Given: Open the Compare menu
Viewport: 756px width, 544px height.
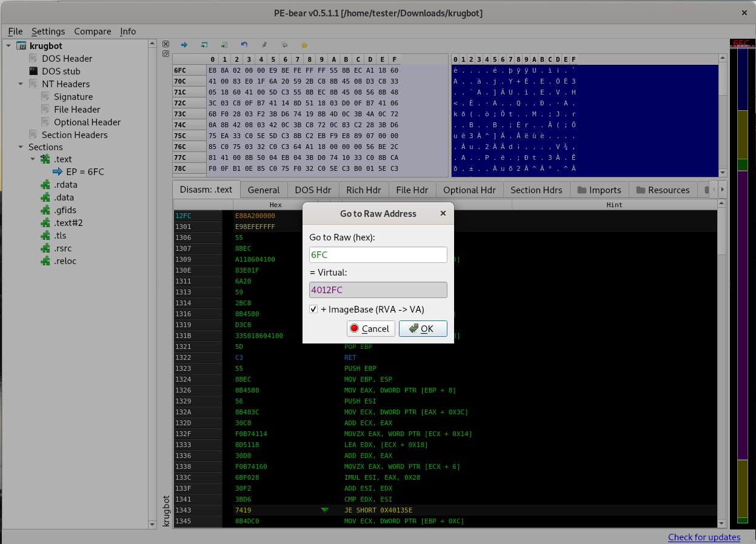Looking at the screenshot, I should coord(92,31).
